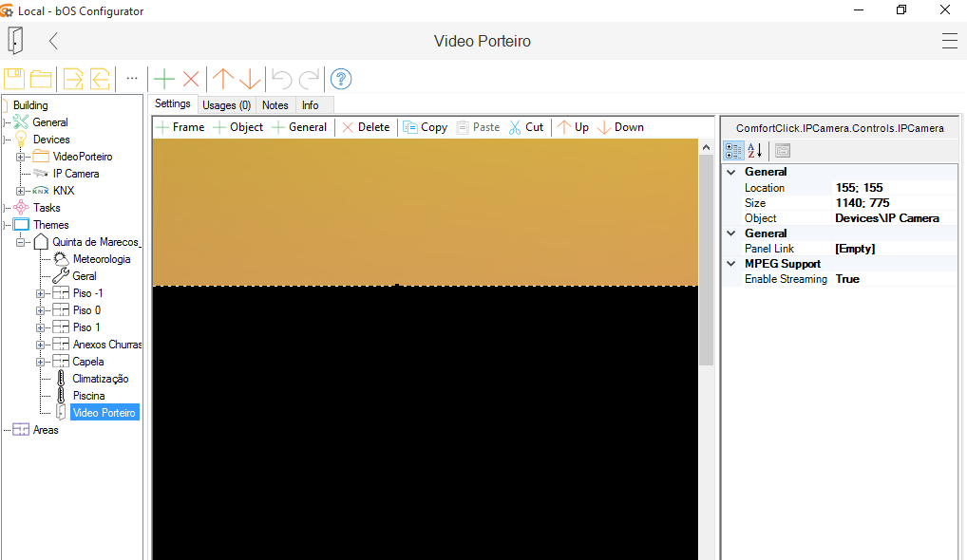Click the Enable Streaming True value
Viewport: 967px width, 560px height.
[x=847, y=279]
